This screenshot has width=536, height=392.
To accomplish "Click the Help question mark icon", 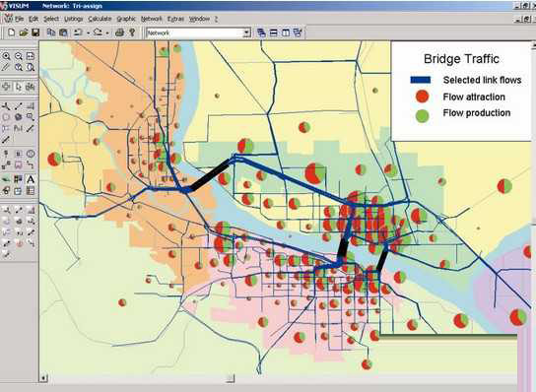I will tap(132, 33).
